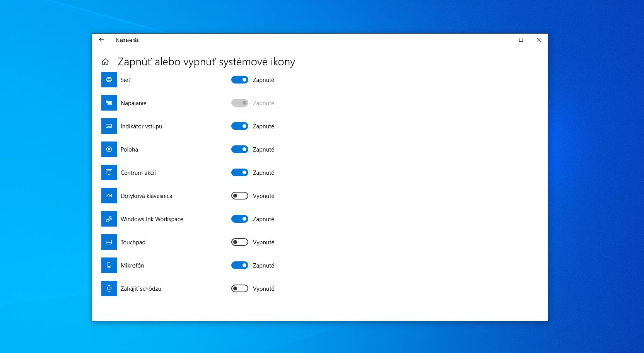Click the Touchpad label

click(x=133, y=242)
